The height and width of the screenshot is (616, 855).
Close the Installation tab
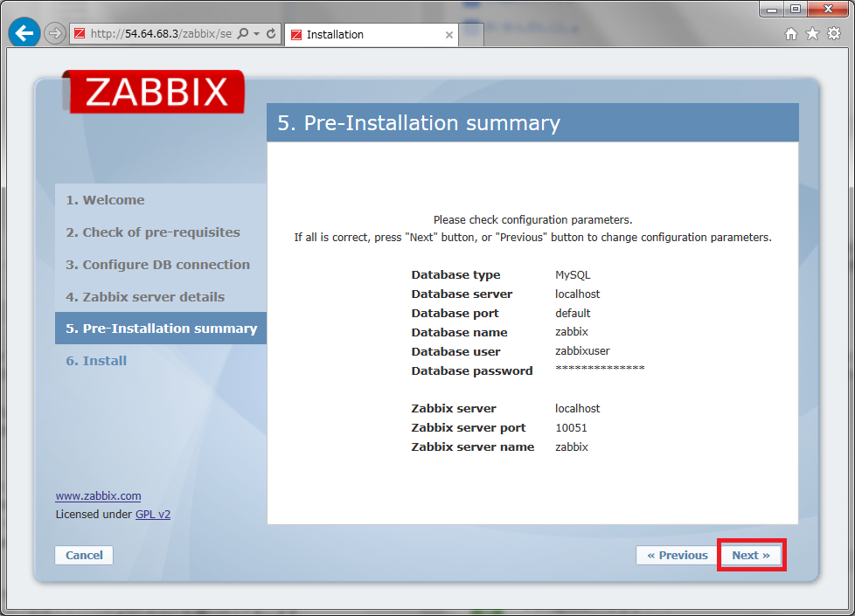448,35
